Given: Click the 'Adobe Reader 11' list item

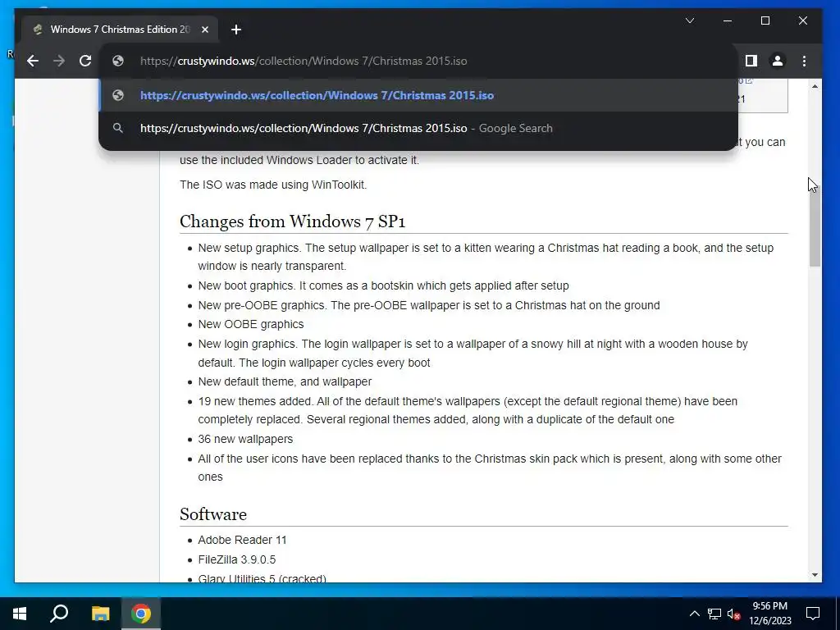Looking at the screenshot, I should (x=242, y=540).
